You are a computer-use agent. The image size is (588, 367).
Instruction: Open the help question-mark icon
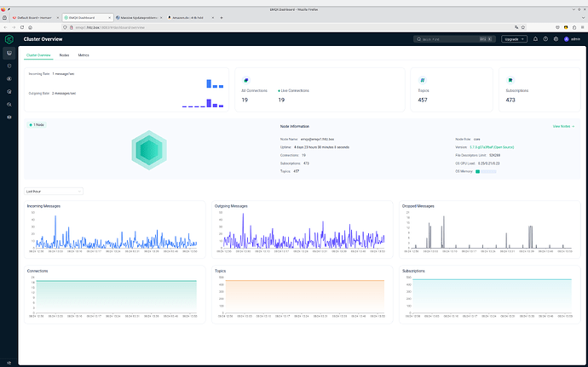(545, 39)
